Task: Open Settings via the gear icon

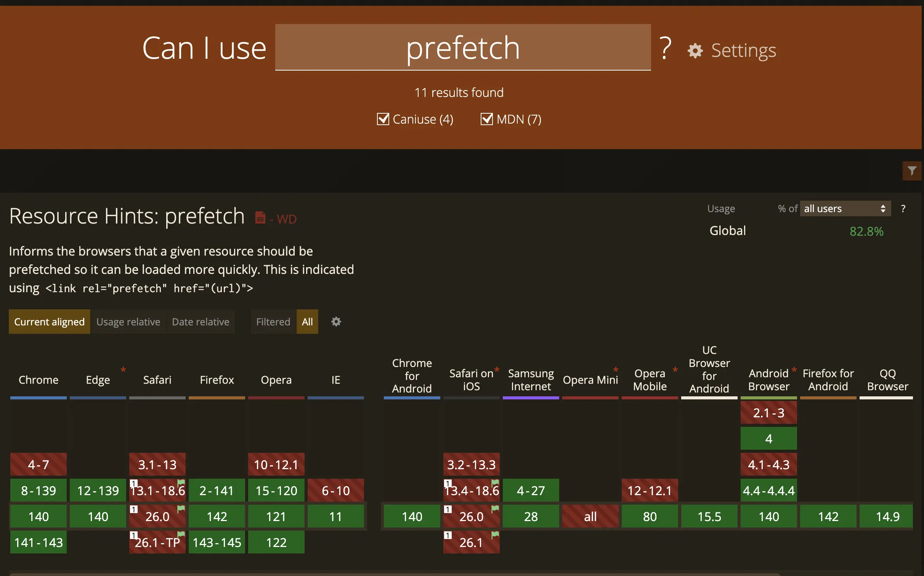Action: tap(695, 50)
